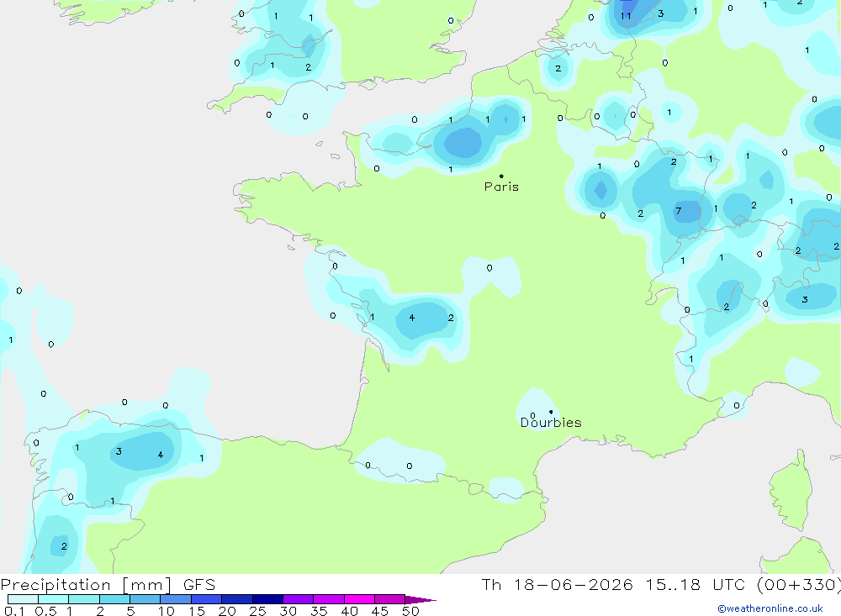Click the 15..18 UTC time range text
The width and height of the screenshot is (841, 616).
[696, 584]
